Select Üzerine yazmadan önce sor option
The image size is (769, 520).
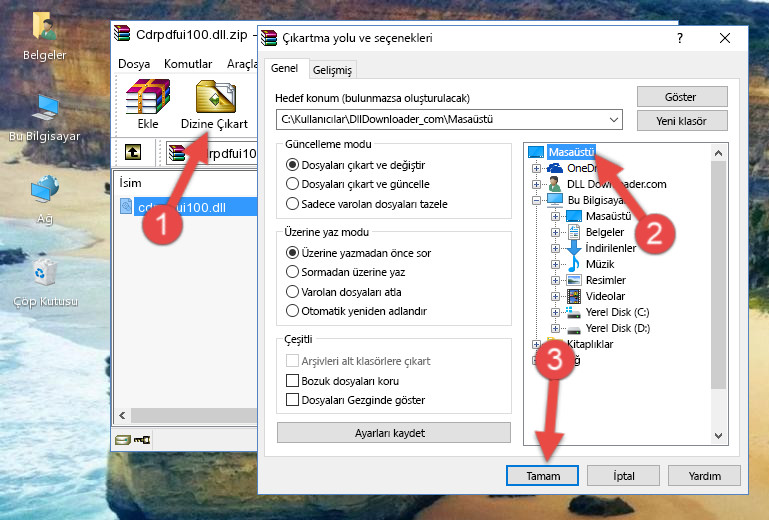[292, 253]
